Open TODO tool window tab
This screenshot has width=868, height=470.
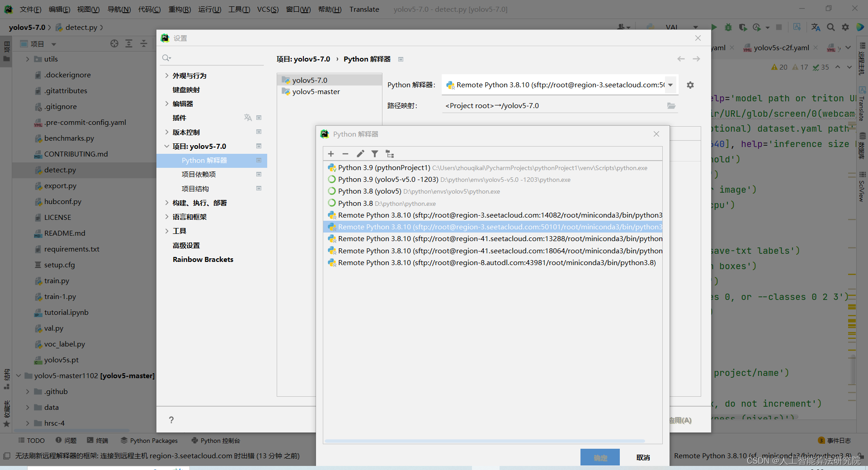[31, 441]
